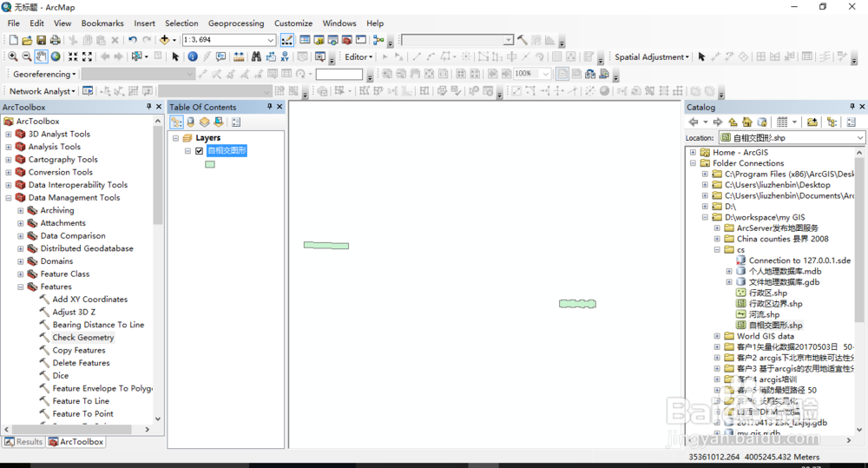
Task: Save the map with the Save icon
Action: (x=41, y=40)
